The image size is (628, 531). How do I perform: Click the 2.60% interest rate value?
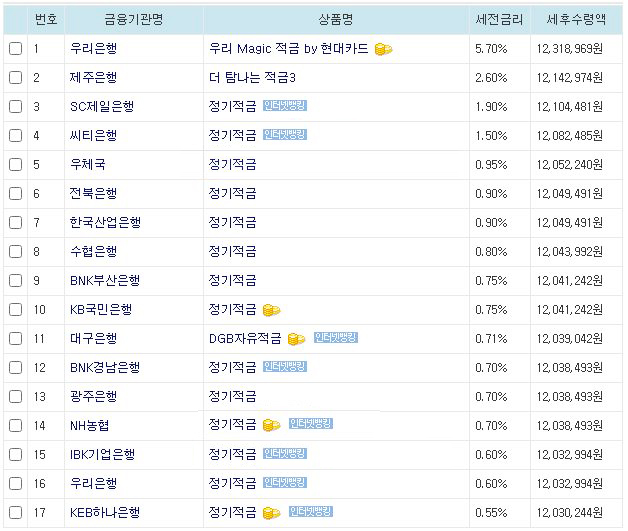coord(491,78)
